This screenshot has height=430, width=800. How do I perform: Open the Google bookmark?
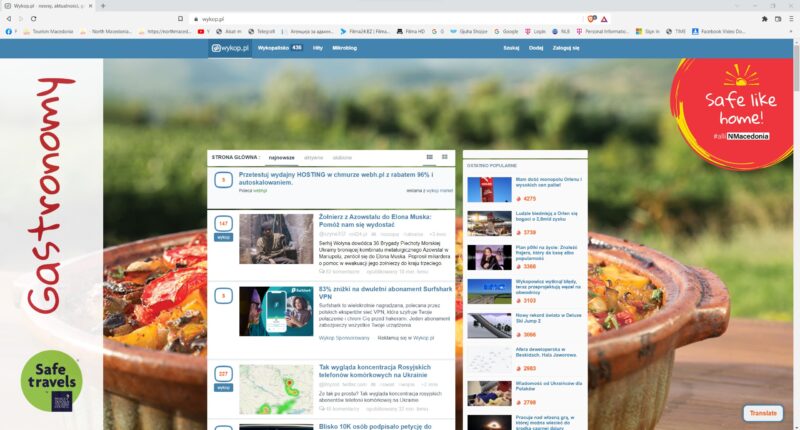tap(506, 31)
